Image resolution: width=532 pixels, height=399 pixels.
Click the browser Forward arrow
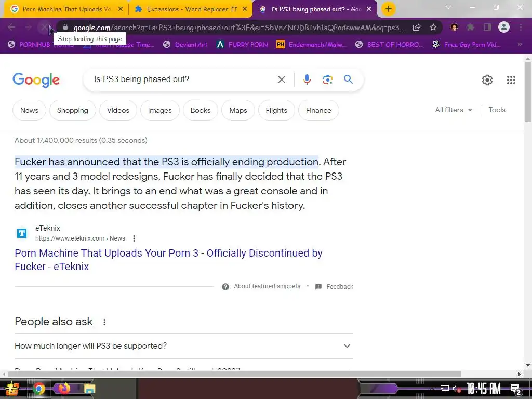29,27
